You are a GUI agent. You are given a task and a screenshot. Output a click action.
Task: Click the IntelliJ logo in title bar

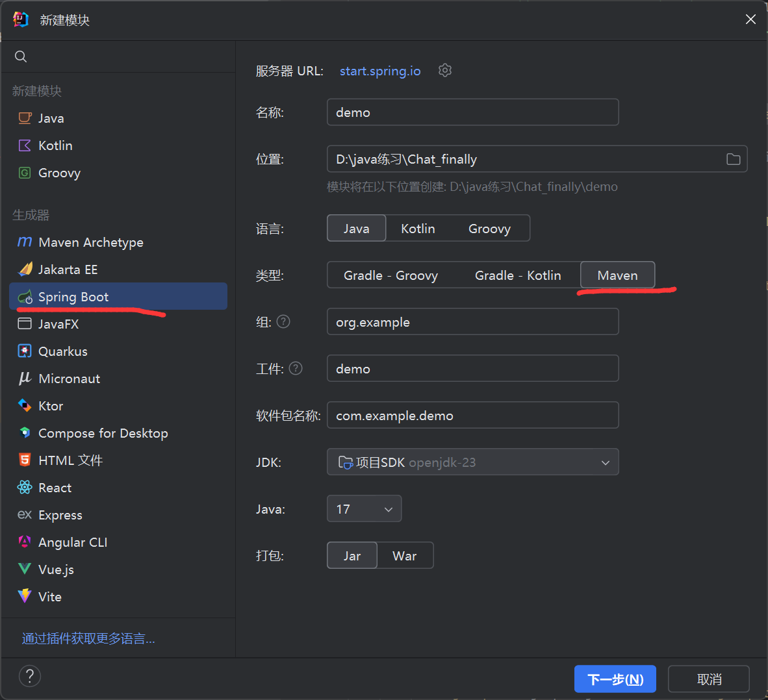tap(21, 19)
